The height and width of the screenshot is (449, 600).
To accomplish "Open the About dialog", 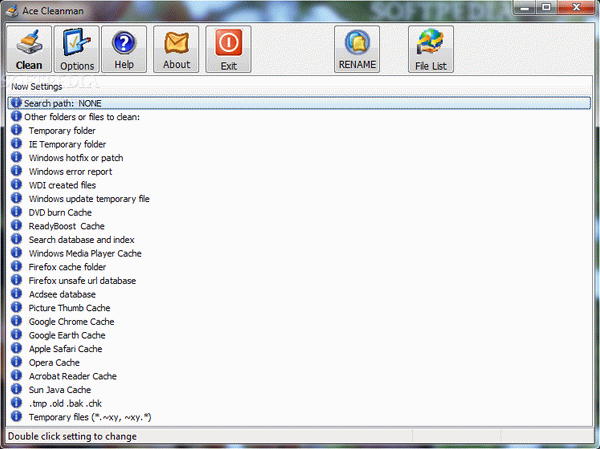I will tap(176, 49).
